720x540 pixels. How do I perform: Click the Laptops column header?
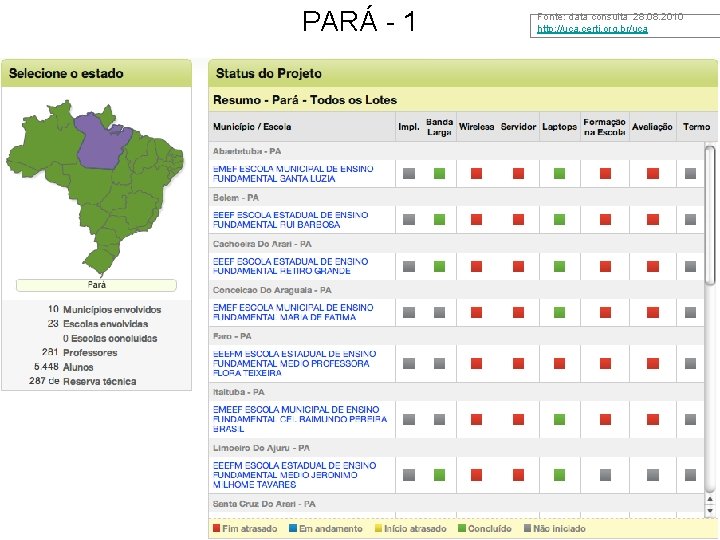(x=559, y=127)
